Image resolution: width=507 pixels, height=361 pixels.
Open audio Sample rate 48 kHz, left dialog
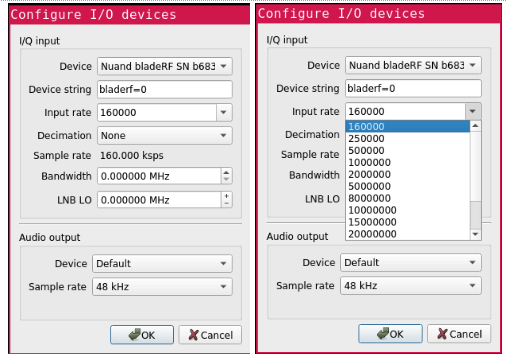(x=162, y=286)
